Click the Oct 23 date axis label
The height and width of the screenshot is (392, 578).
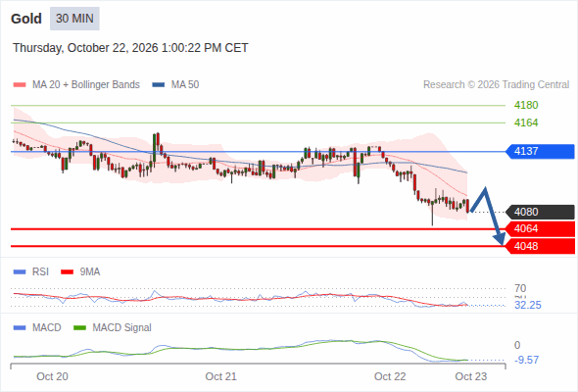[x=471, y=376]
